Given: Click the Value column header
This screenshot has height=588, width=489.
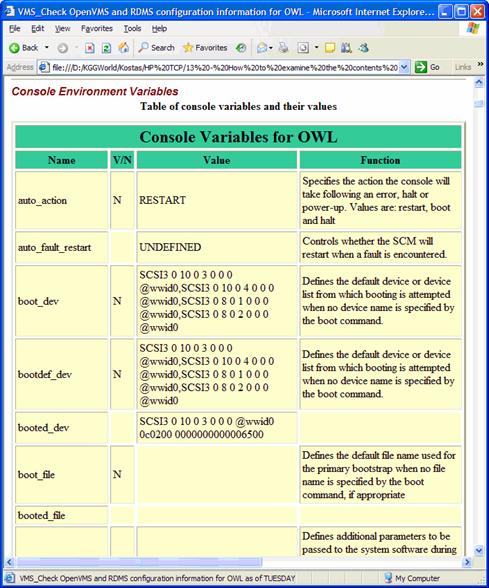Looking at the screenshot, I should tap(217, 160).
